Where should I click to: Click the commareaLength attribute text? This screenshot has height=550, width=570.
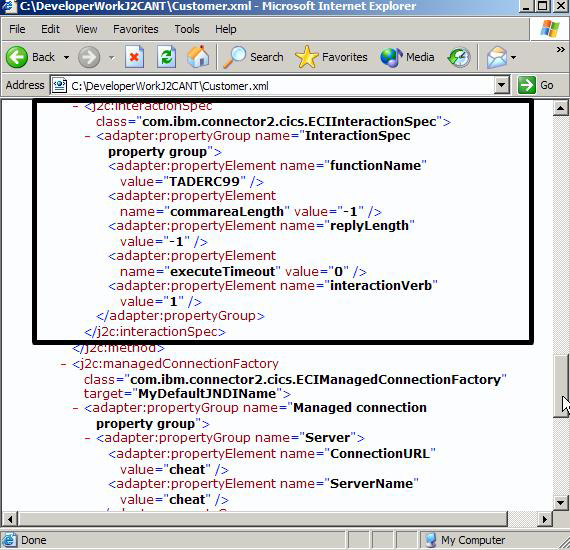click(x=227, y=212)
